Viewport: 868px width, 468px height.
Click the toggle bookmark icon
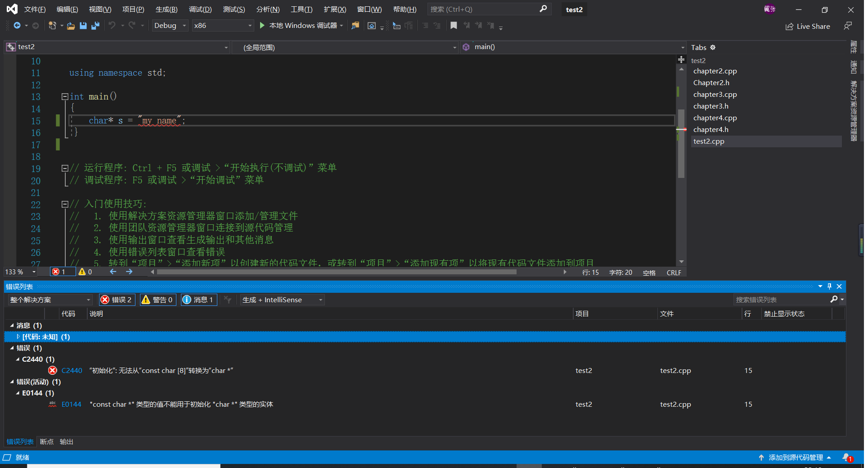point(454,26)
